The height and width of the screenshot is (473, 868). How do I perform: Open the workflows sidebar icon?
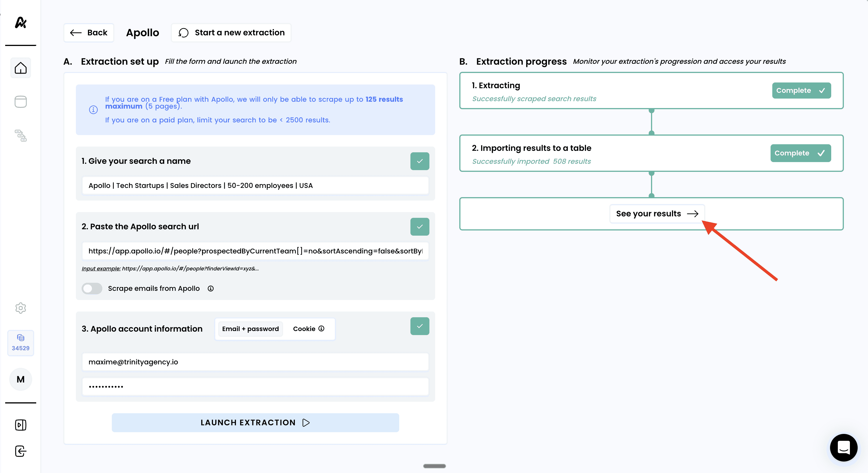21,135
